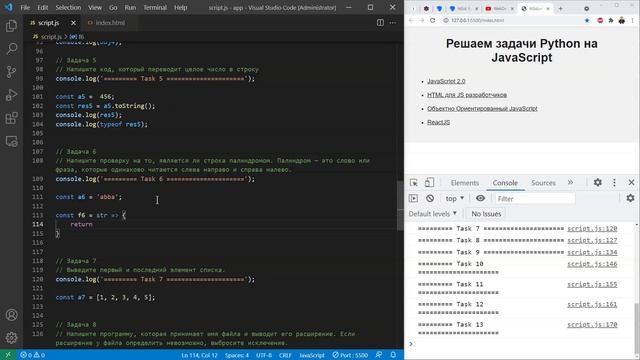This screenshot has height=360, width=640.
Task: Click the notifications bell in status bar
Action: [393, 355]
